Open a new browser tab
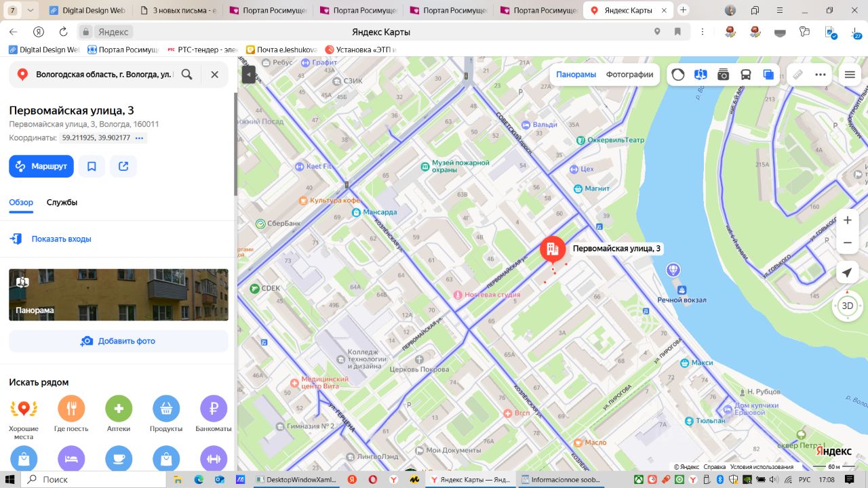868x488 pixels. click(x=684, y=10)
